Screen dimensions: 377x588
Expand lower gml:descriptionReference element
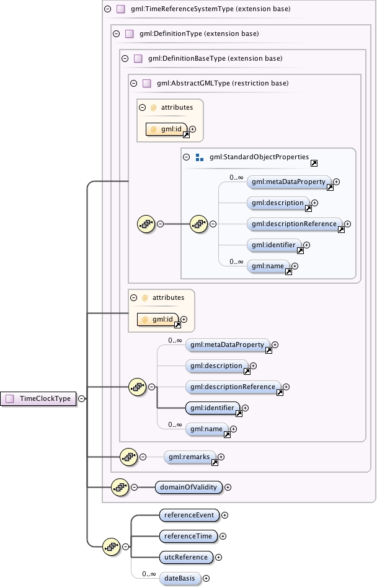coord(286,387)
